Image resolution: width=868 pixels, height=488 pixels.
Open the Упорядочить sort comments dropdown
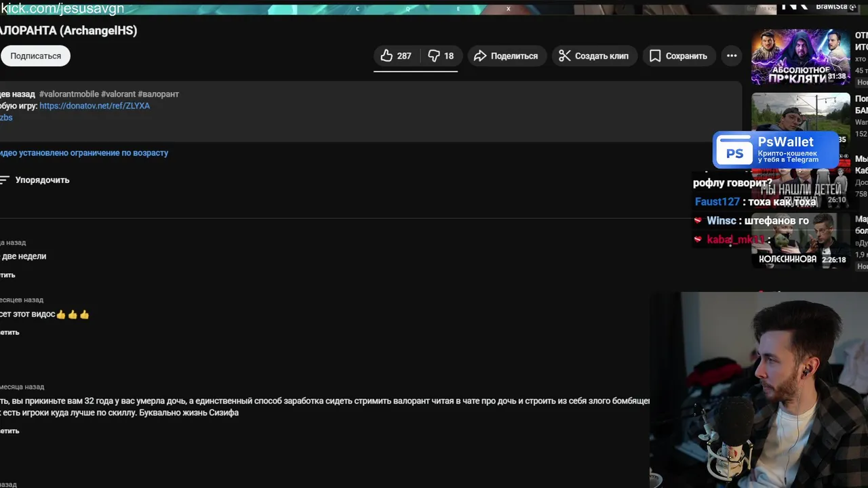[35, 180]
